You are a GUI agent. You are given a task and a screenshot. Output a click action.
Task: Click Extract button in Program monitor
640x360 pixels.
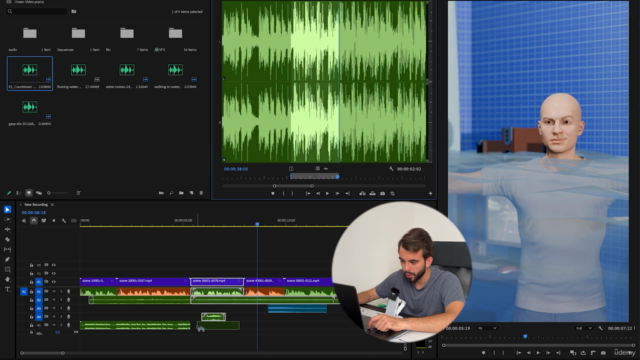point(583,353)
